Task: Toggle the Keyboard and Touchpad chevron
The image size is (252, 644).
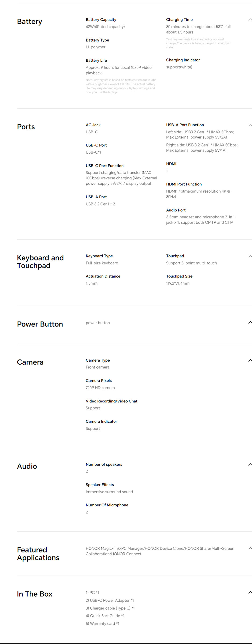Action: [x=250, y=256]
